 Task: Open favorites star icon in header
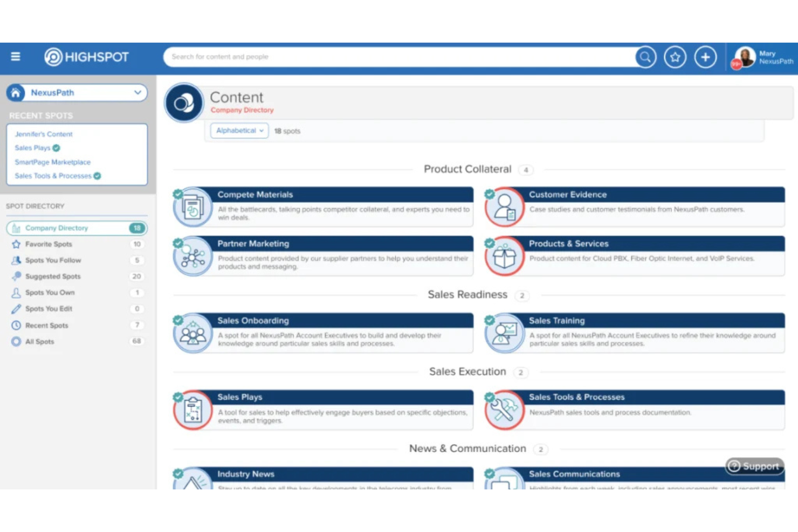pos(675,57)
